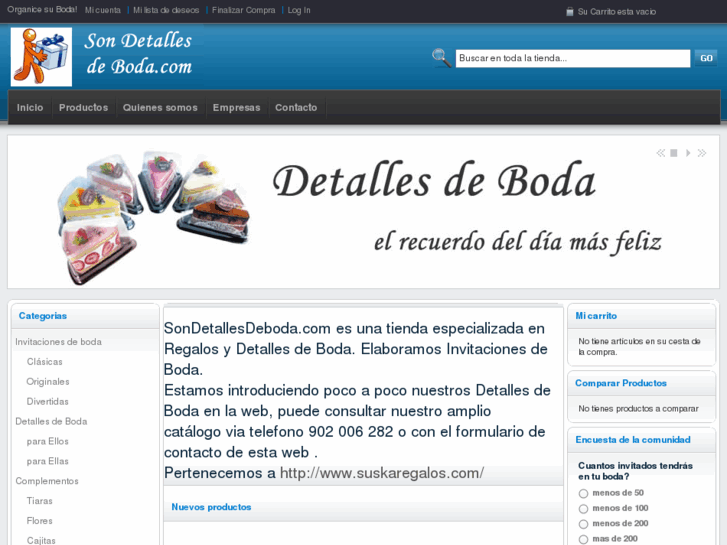The image size is (727, 545).
Task: Click the cake slices banner image
Action: 153,217
